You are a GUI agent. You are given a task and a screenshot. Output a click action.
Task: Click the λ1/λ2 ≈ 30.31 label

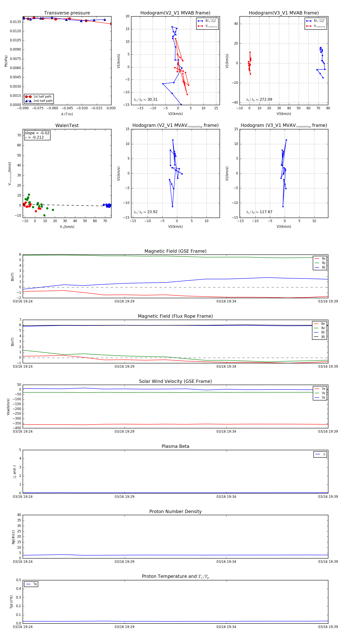[145, 100]
